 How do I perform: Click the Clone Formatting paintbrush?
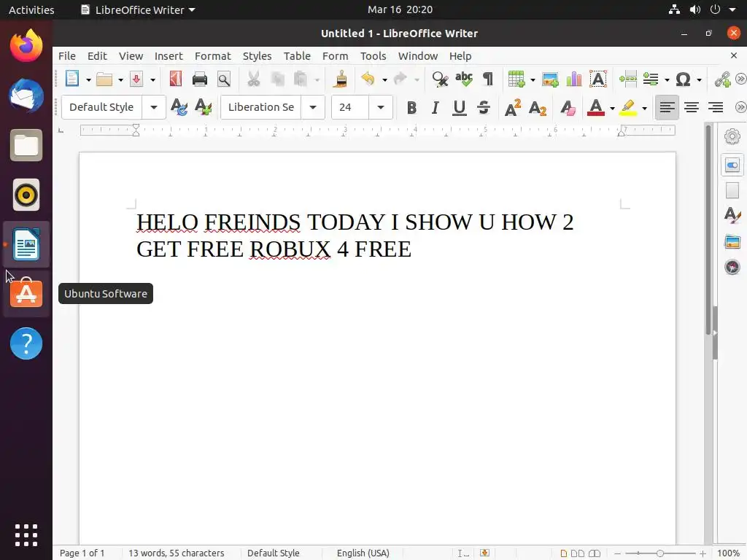[341, 79]
